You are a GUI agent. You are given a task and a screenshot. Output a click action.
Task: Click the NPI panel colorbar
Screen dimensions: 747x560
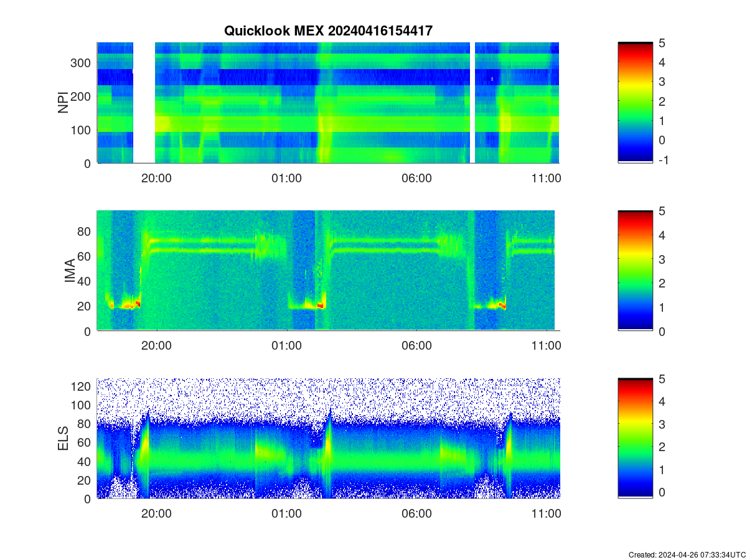coord(635,103)
